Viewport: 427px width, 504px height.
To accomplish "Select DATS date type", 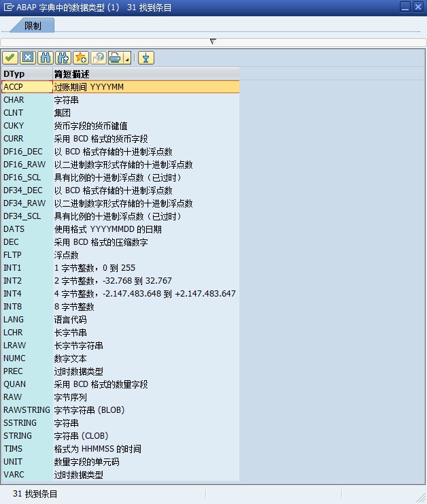I will click(x=120, y=229).
